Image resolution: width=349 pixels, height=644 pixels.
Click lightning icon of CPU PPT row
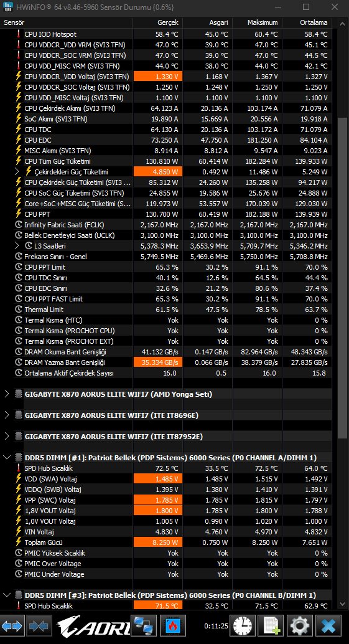coord(18,214)
